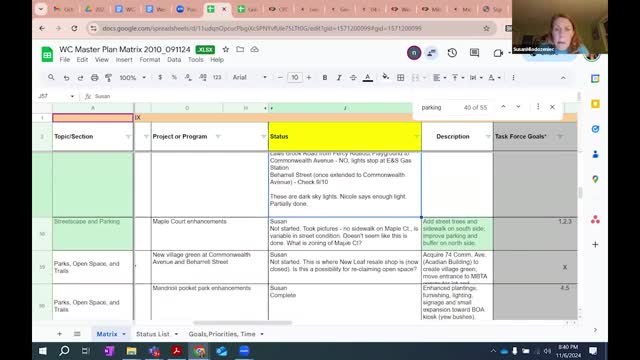The width and height of the screenshot is (640, 360).
Task: Close the find bar
Action: (552, 107)
